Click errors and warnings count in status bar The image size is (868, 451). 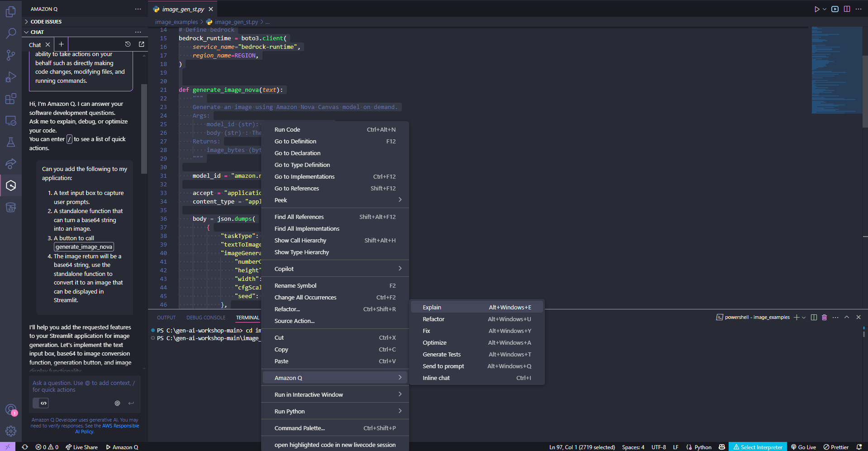(x=47, y=447)
